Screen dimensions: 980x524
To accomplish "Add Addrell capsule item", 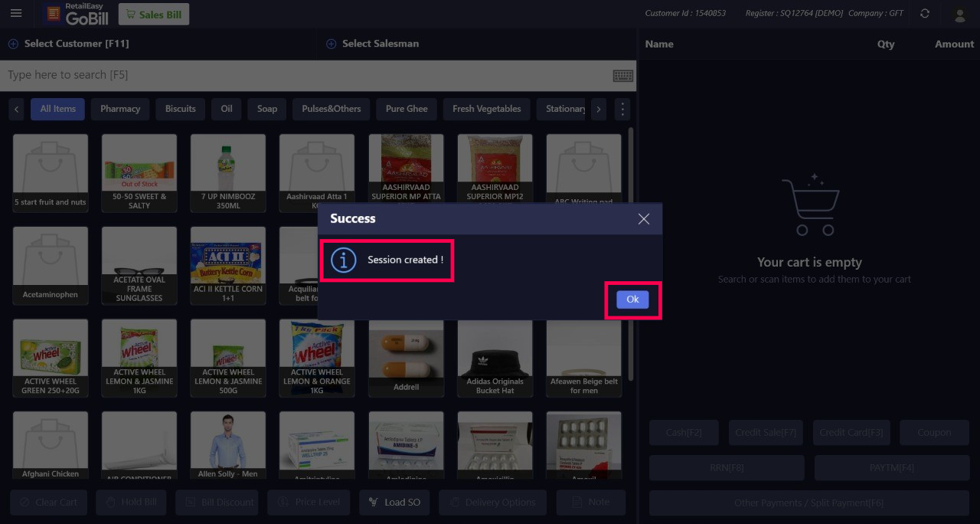I will (x=406, y=358).
